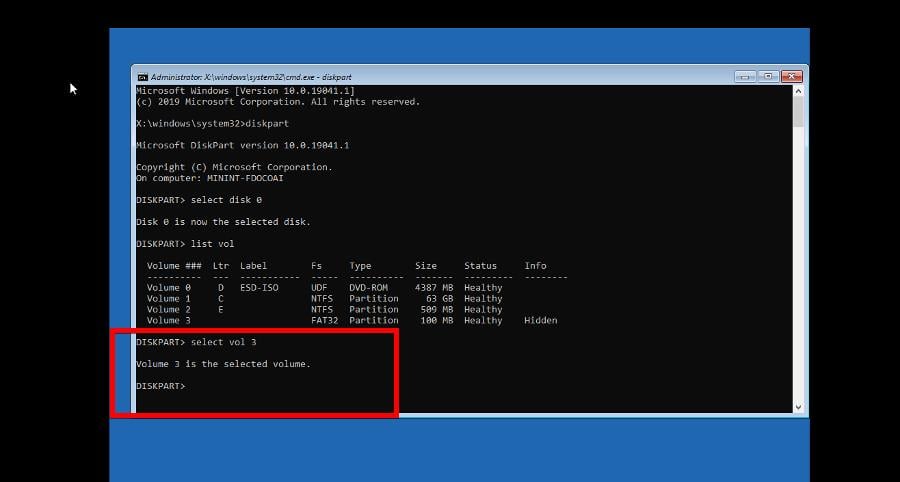Image resolution: width=900 pixels, height=482 pixels.
Task: Click the 'ESD-ISO' label cell
Action: click(x=259, y=287)
